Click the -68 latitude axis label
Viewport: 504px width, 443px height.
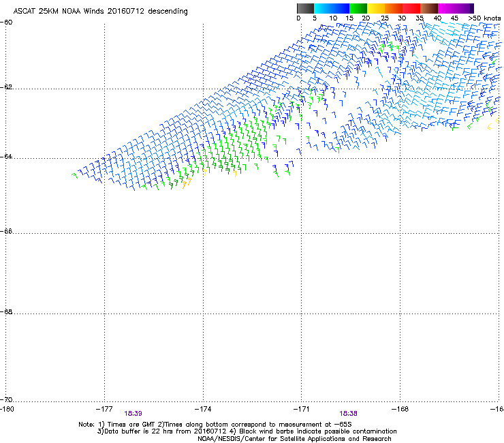pos(6,312)
